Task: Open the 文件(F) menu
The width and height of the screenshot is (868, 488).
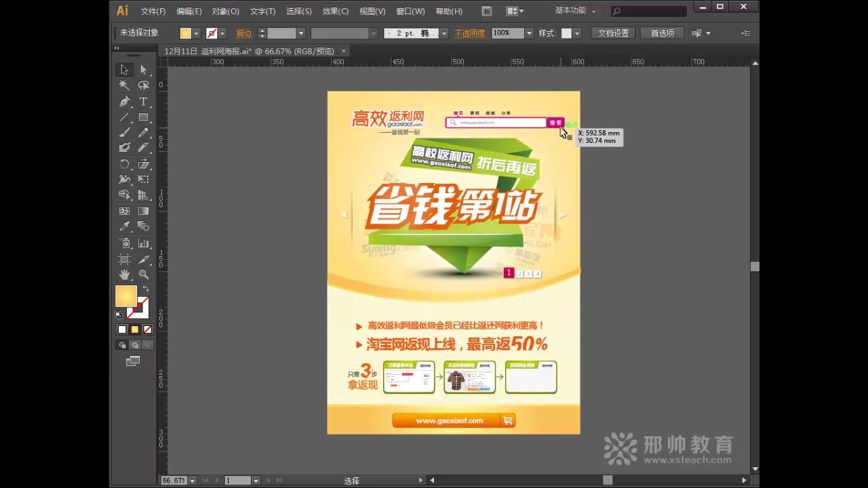Action: 153,12
